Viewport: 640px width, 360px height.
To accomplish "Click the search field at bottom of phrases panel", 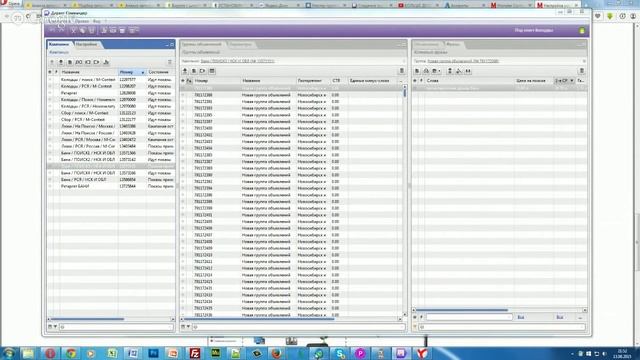I will tap(502, 327).
